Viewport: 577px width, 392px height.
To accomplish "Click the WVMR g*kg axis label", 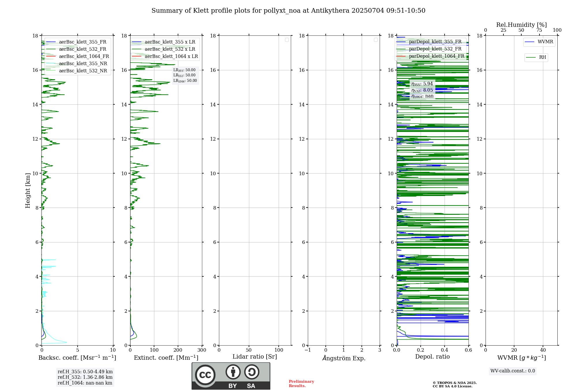I will click(522, 358).
